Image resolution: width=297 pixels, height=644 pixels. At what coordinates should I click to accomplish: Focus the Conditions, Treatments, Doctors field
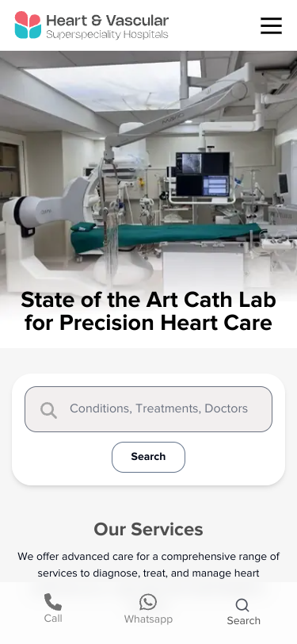point(149,409)
